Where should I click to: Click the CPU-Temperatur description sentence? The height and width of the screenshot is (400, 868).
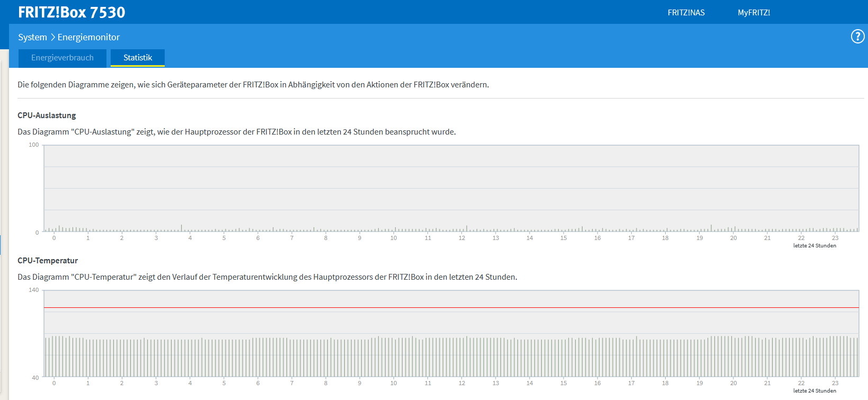(267, 277)
